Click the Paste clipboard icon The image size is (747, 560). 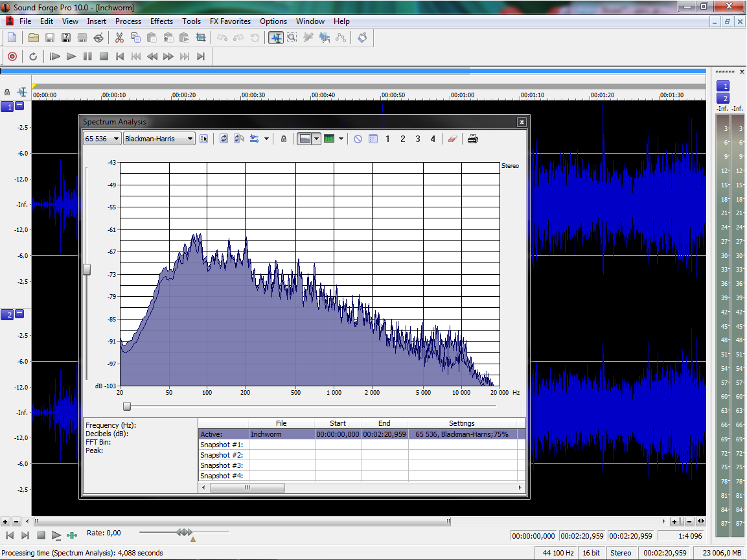tap(152, 38)
